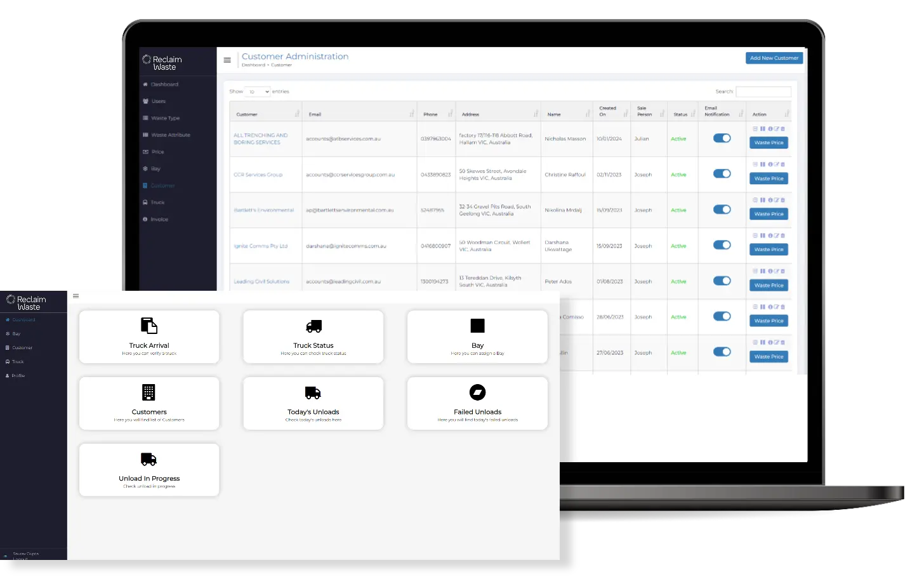This screenshot has width=924, height=579.
Task: Expand row details for Nicholas Masson
Action: [x=755, y=129]
